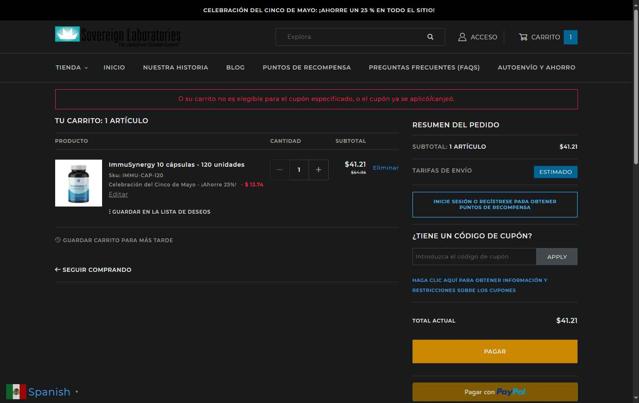Click Seguir comprando link

click(93, 270)
